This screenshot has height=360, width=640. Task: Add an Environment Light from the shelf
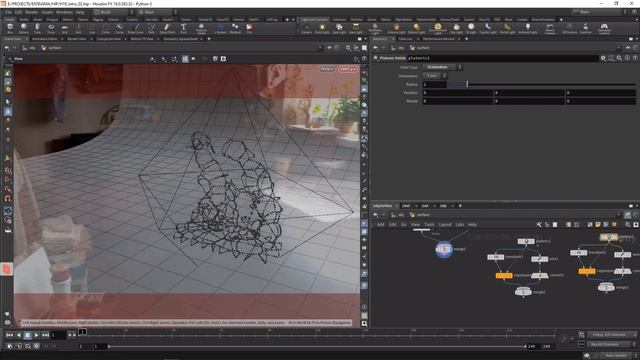(x=438, y=28)
